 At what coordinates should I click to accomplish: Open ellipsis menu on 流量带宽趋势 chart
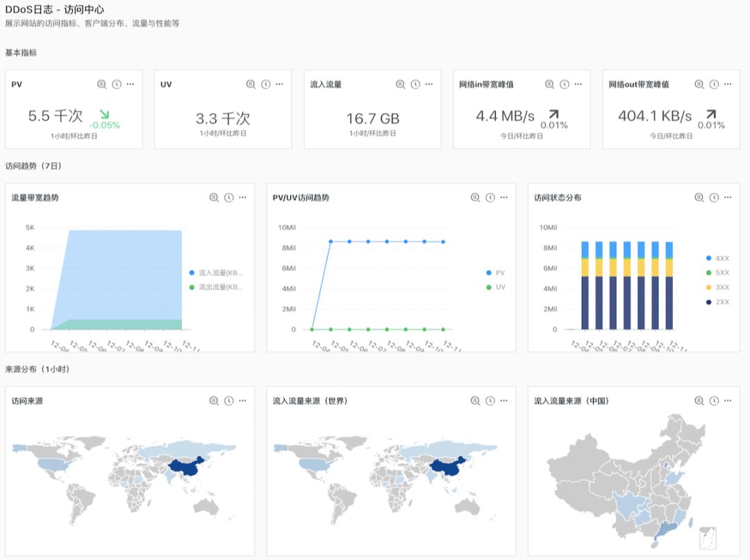tap(243, 197)
